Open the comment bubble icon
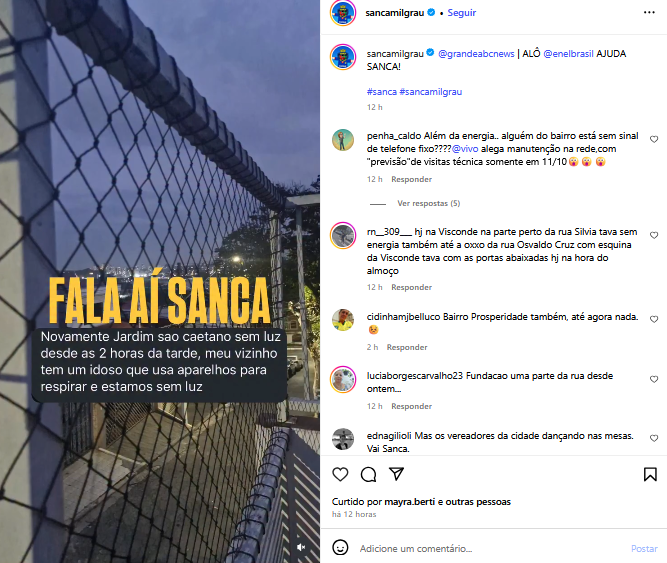This screenshot has width=667, height=563. (x=368, y=474)
